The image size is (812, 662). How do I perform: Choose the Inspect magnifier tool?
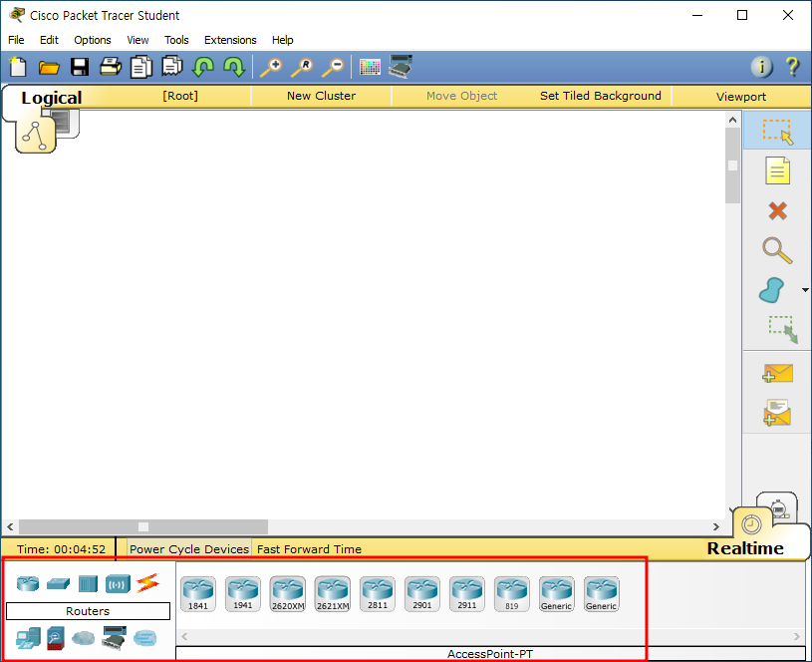coord(777,250)
